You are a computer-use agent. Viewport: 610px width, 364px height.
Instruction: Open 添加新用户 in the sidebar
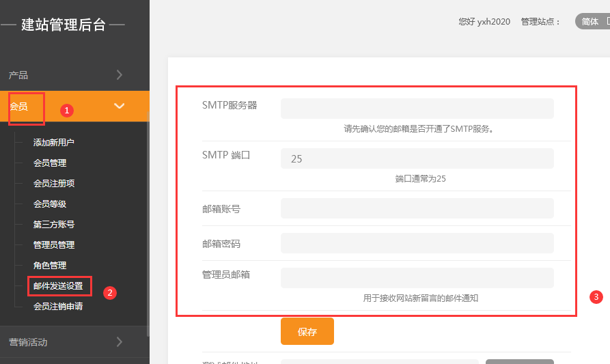(x=53, y=143)
